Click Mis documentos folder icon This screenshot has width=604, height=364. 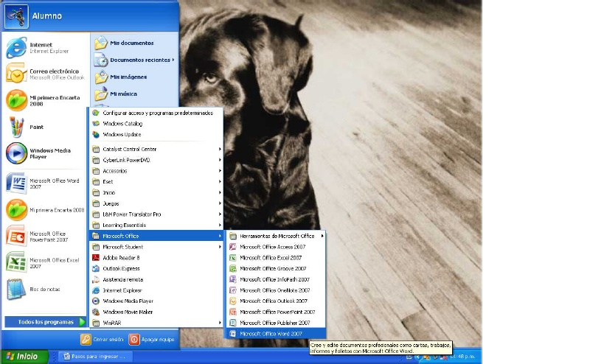coord(101,43)
